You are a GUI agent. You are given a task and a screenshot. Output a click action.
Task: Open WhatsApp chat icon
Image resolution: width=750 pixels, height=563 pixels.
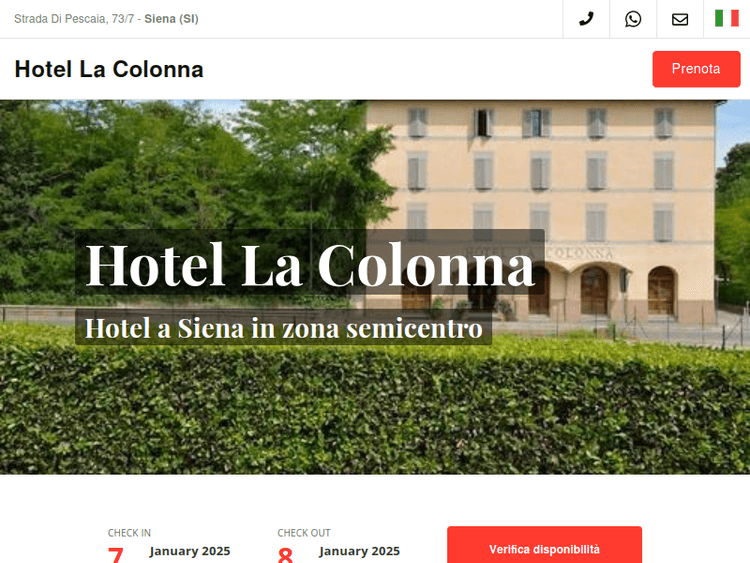(x=633, y=19)
